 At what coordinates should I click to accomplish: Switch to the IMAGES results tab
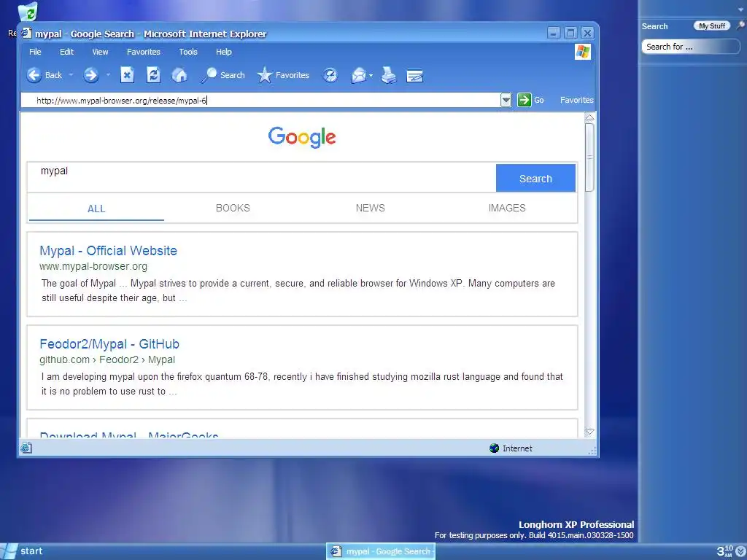tap(507, 208)
